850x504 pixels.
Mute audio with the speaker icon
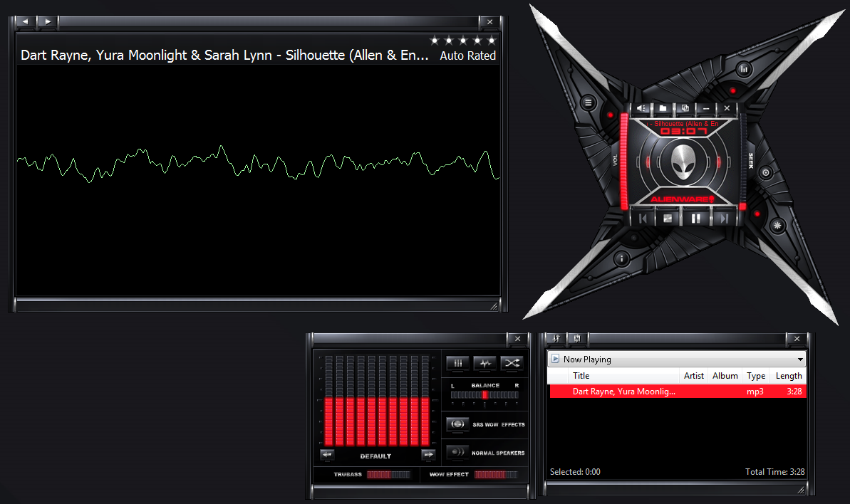click(x=641, y=107)
